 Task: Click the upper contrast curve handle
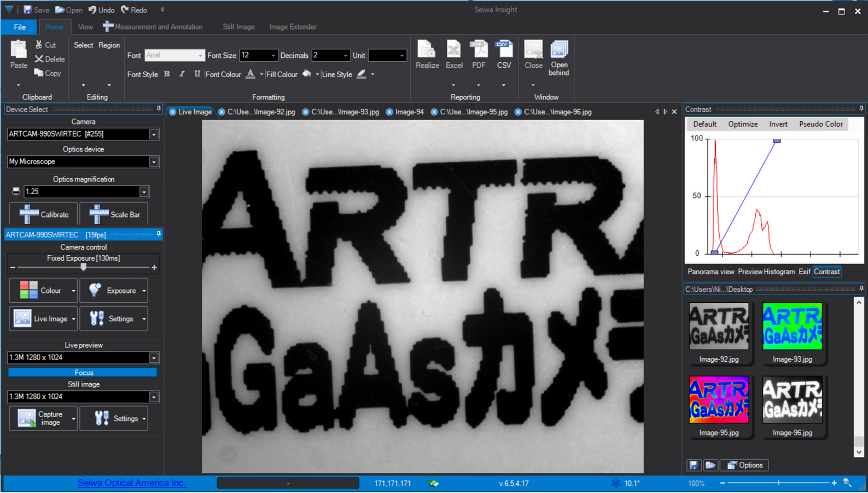coord(777,141)
